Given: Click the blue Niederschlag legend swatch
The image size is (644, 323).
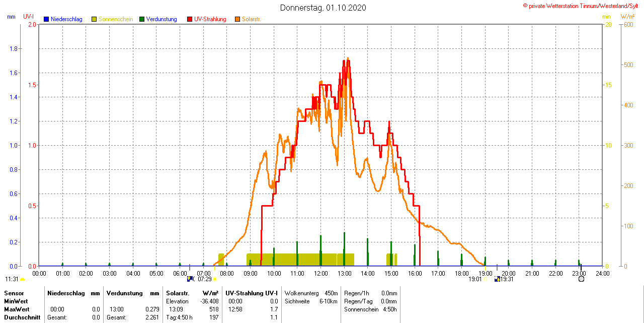Looking at the screenshot, I should point(46,19).
